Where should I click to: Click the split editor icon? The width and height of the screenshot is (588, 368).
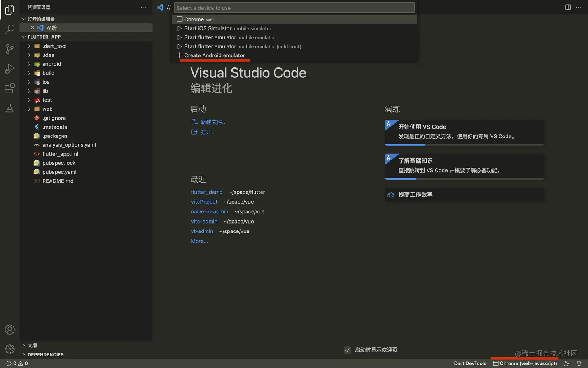click(x=568, y=7)
